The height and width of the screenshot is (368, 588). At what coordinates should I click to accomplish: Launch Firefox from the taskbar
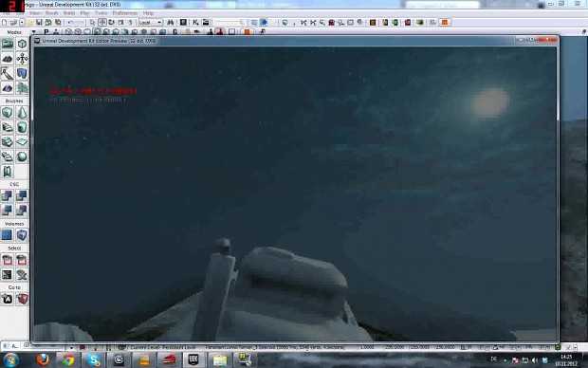pos(43,360)
